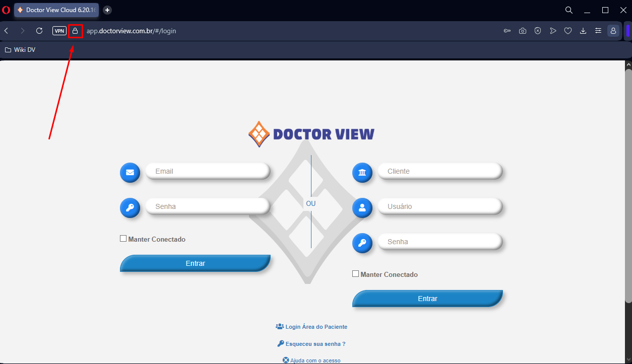Check Manter Conectado under the Email login
632x364 pixels.
(123, 239)
